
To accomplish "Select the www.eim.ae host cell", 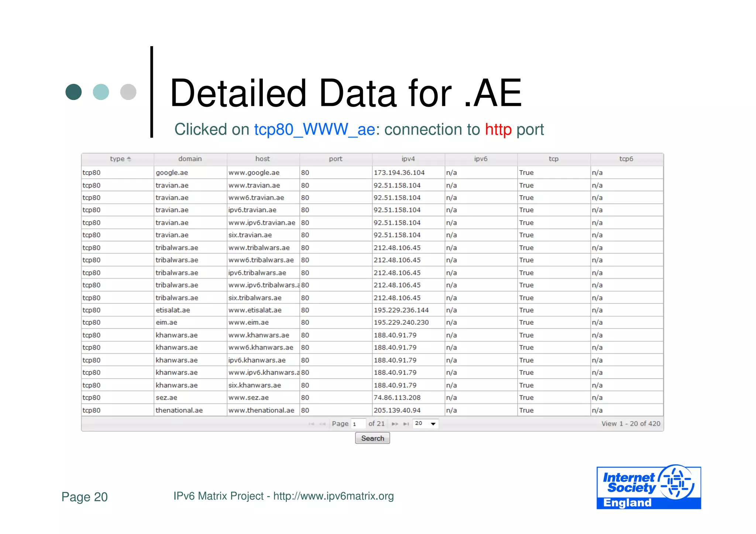I will click(x=263, y=323).
